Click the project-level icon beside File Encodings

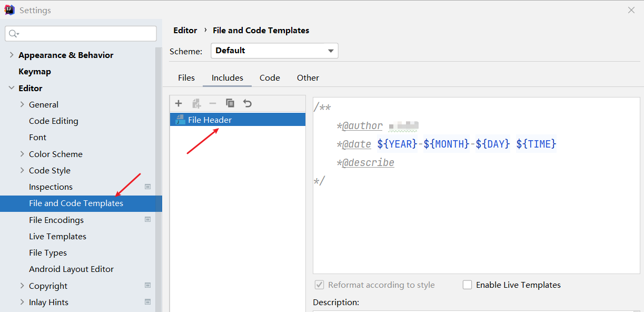148,220
